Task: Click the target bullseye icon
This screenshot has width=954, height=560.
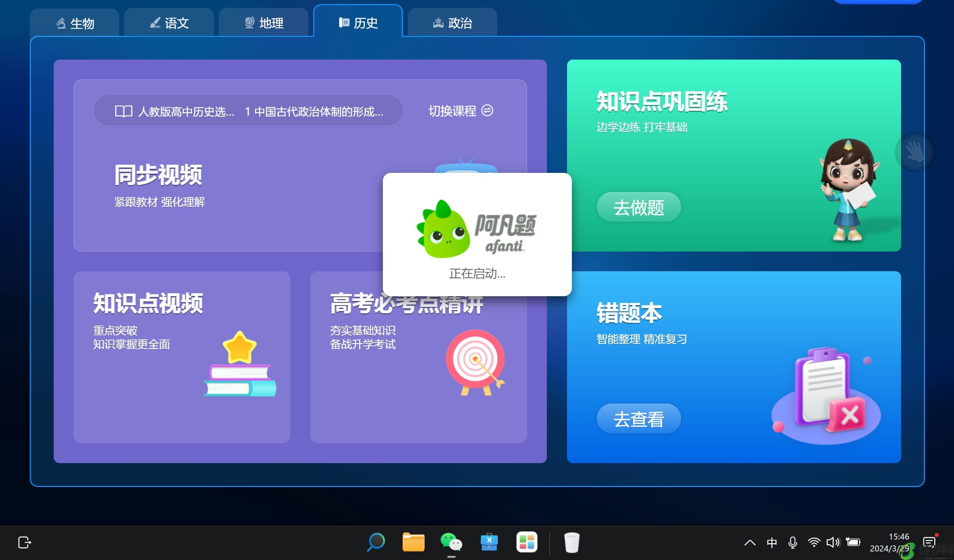Action: point(475,362)
